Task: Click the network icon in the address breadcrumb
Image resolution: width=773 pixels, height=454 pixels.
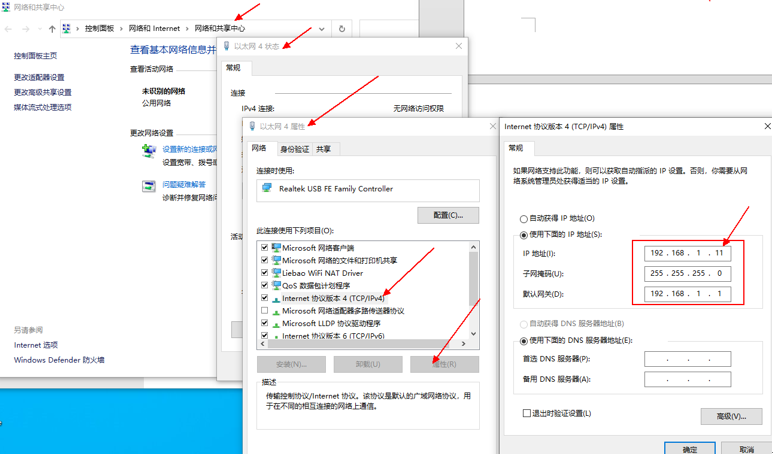Action: click(67, 29)
